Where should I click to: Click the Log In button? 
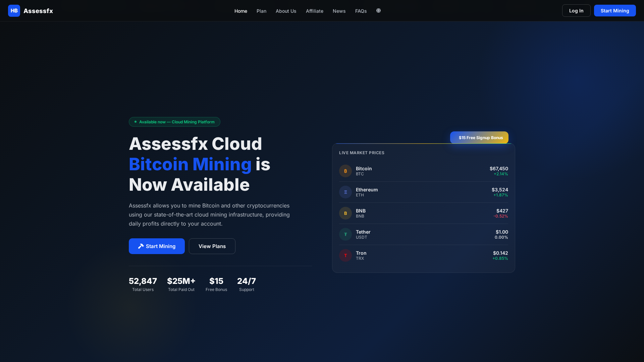tap(576, 10)
